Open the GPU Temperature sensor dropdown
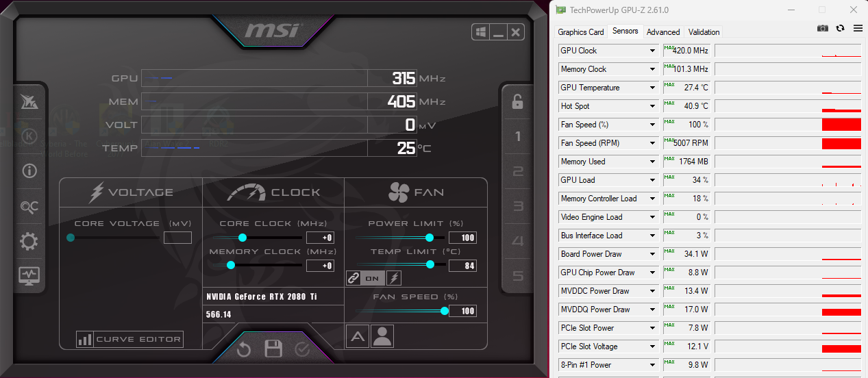This screenshot has height=378, width=868. click(652, 88)
